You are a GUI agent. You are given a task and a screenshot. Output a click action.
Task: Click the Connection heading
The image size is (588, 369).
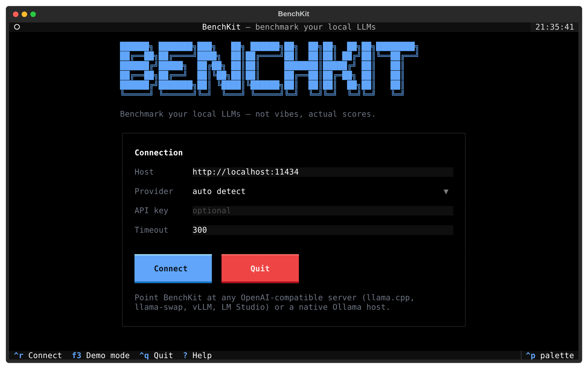click(159, 152)
